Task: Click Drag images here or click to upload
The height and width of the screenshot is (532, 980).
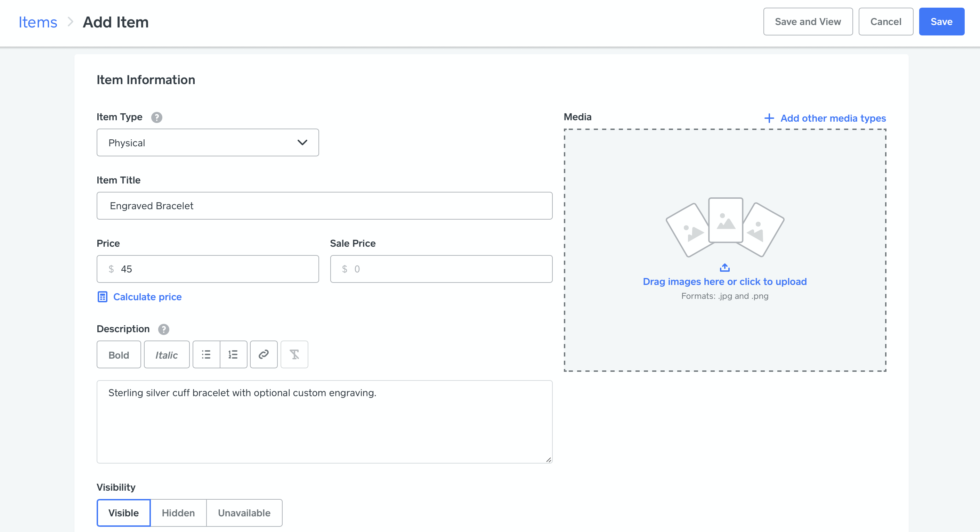Action: tap(725, 282)
